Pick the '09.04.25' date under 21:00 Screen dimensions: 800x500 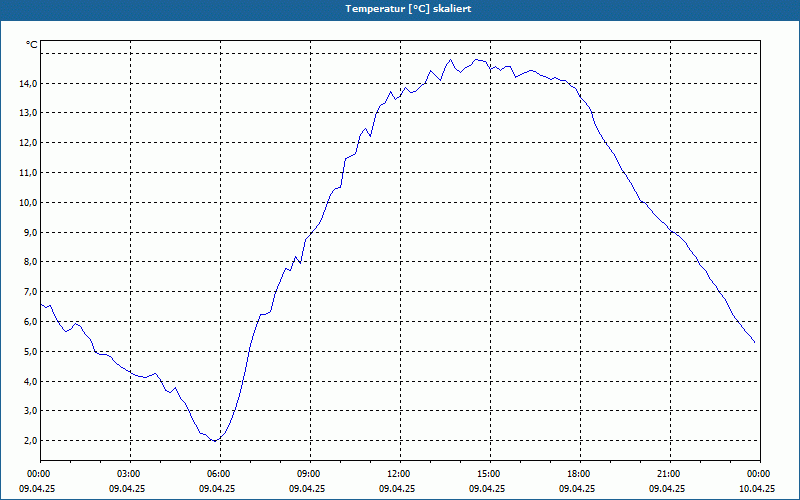(667, 488)
